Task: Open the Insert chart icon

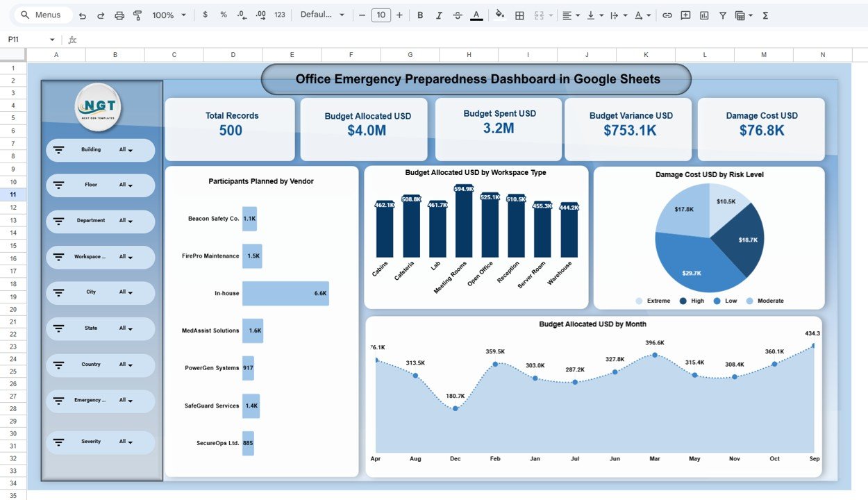Action: (x=703, y=15)
